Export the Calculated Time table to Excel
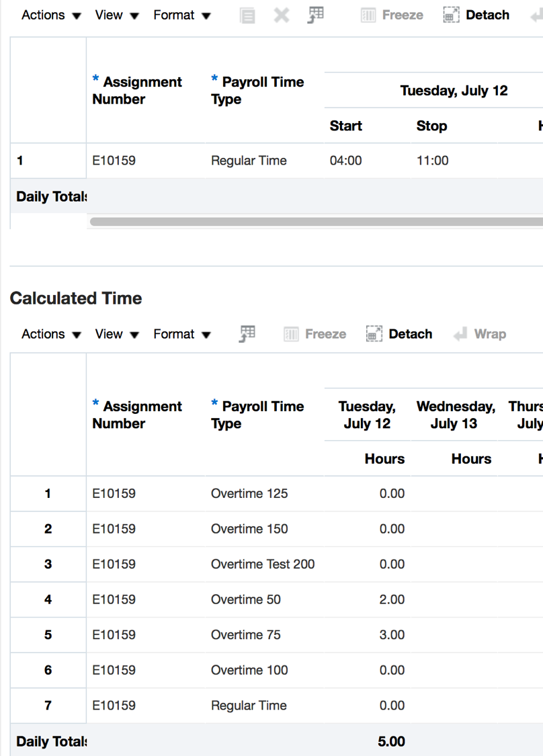The height and width of the screenshot is (756, 543). 247,333
